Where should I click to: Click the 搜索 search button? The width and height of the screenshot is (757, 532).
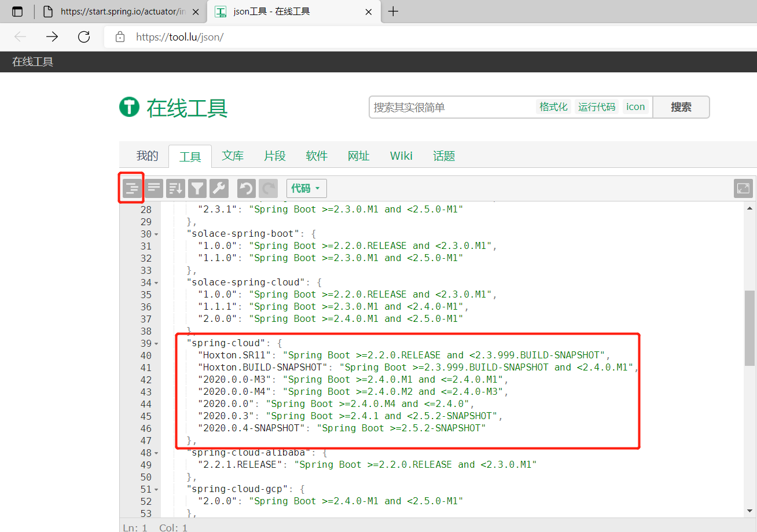(x=681, y=107)
